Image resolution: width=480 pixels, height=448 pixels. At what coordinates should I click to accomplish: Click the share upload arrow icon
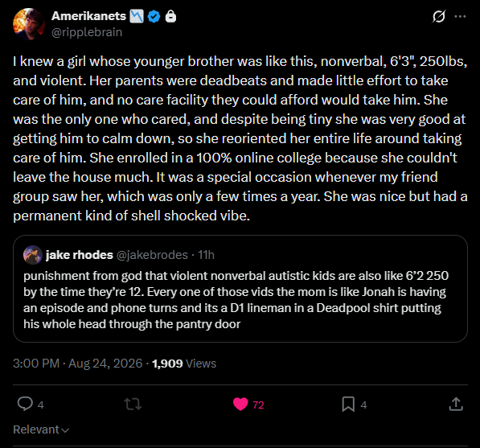(456, 404)
